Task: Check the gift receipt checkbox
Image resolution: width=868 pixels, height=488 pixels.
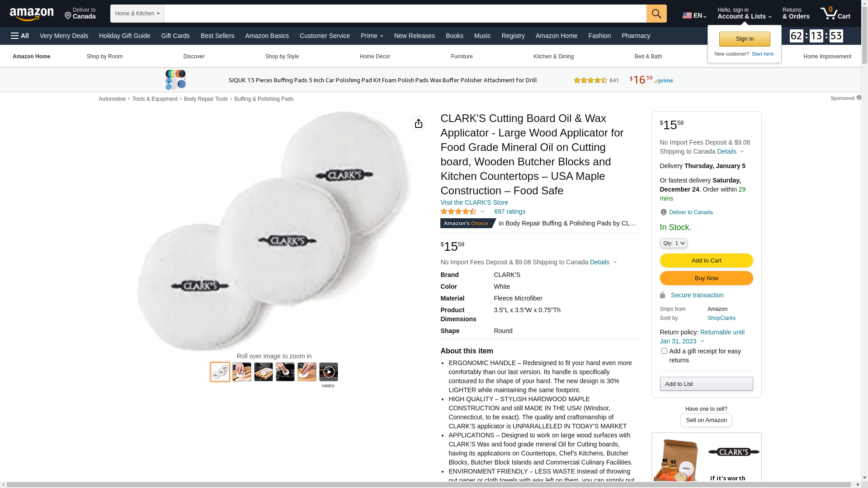Action: (x=664, y=351)
